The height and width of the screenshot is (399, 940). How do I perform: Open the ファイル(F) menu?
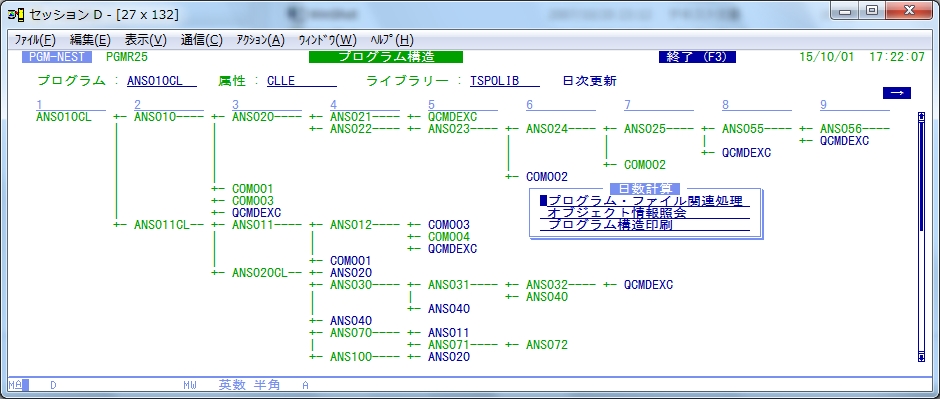coord(35,40)
